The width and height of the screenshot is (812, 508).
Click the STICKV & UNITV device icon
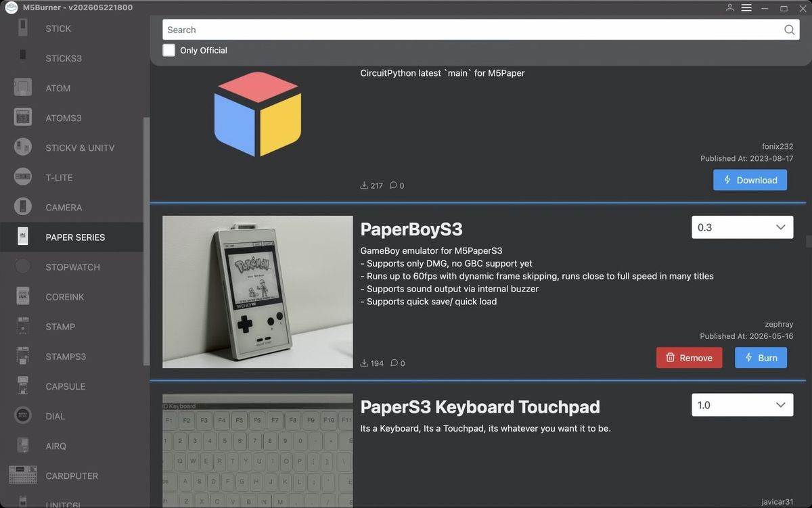coord(23,147)
